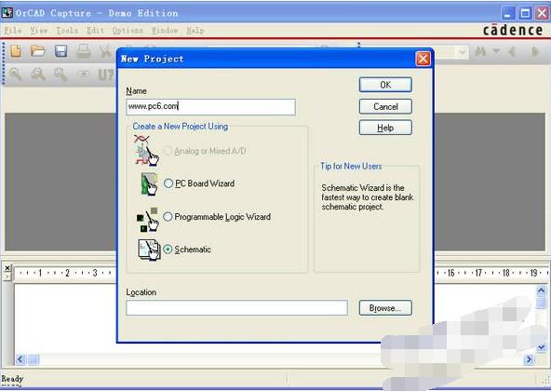The height and width of the screenshot is (392, 551).
Task: Expand the toolbar combo box dropdown arrow
Action: (462, 52)
